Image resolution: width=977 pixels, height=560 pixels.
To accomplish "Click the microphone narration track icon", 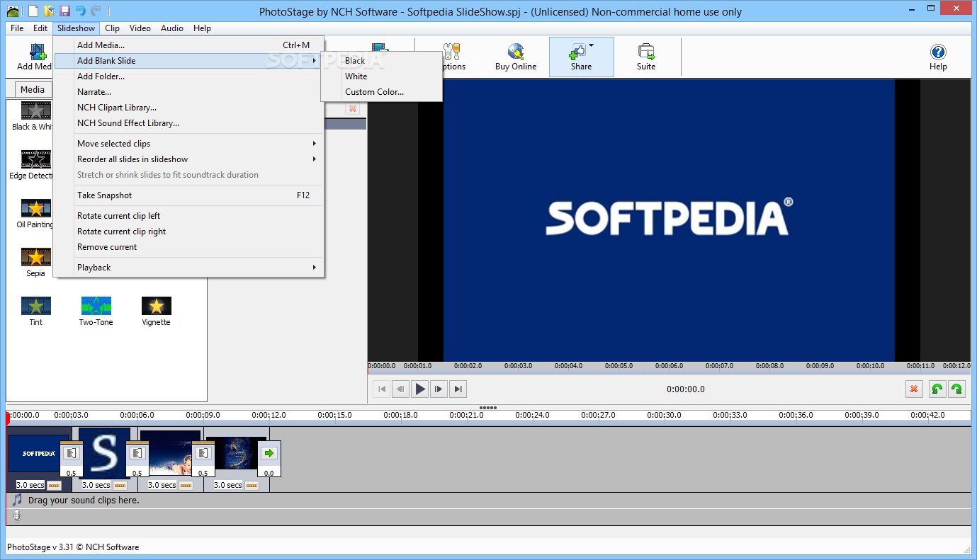I will 17,517.
